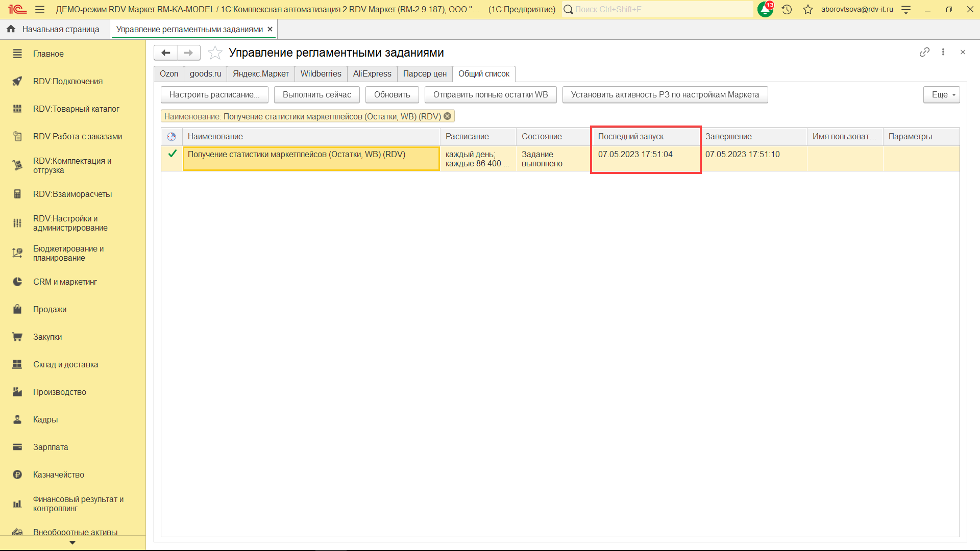Click Отправить полные остатки WB button
980x551 pixels.
[x=490, y=94]
